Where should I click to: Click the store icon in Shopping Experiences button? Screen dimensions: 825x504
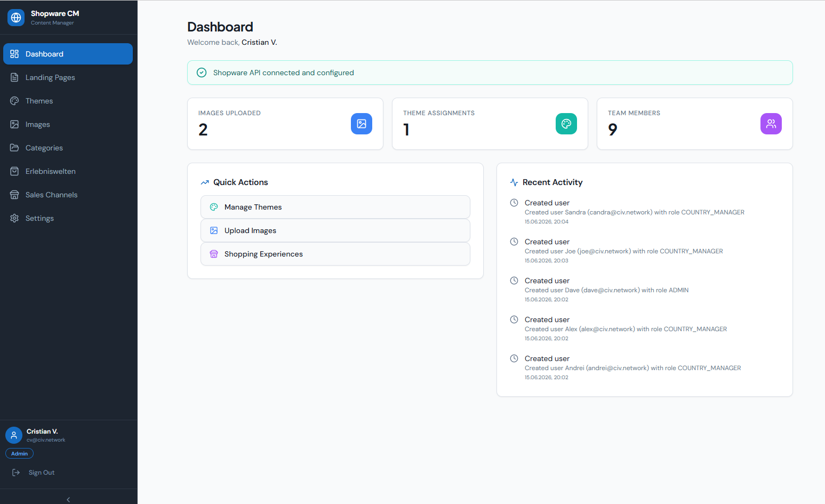tap(214, 254)
